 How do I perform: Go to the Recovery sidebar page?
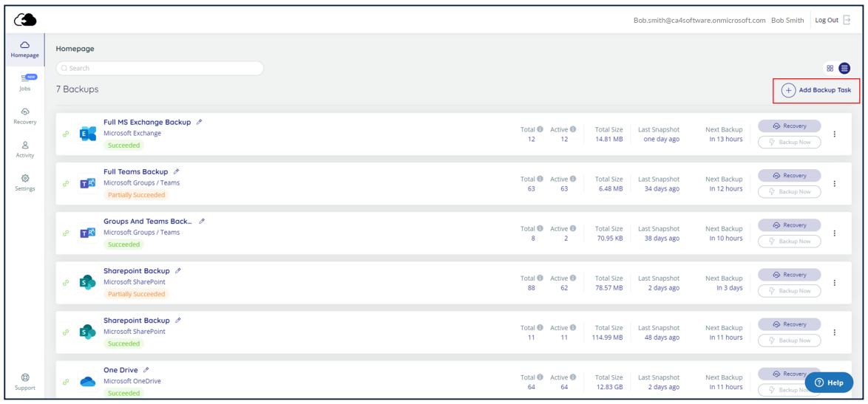(25, 116)
